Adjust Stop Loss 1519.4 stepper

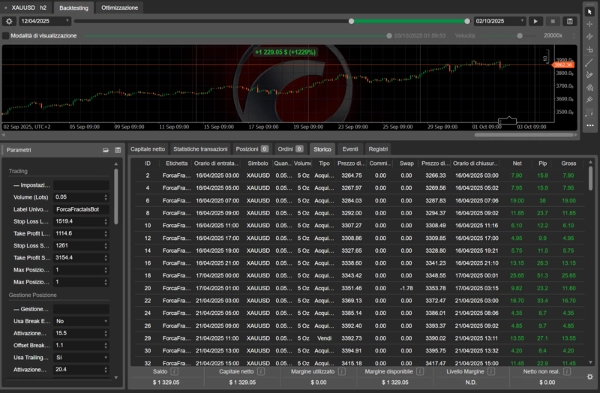(106, 221)
